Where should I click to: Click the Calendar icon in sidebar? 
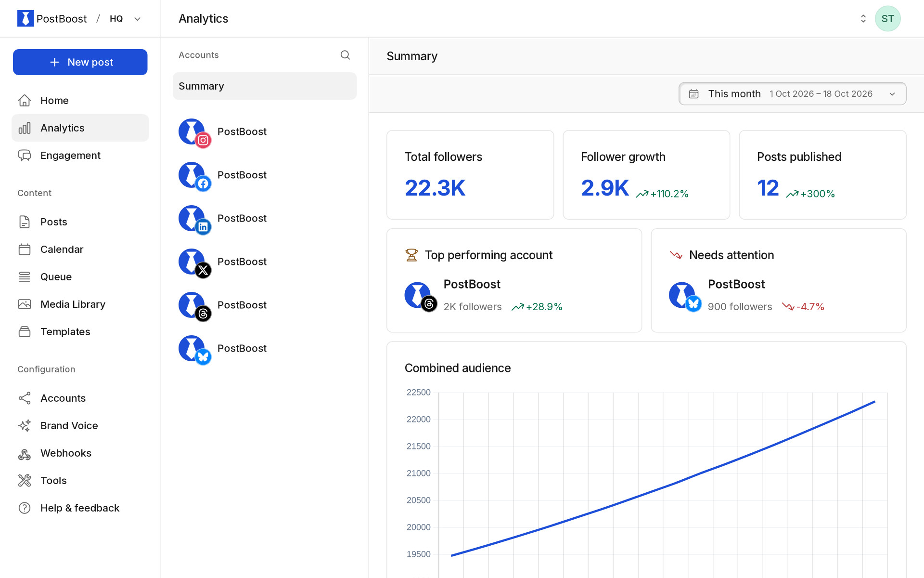(x=25, y=249)
